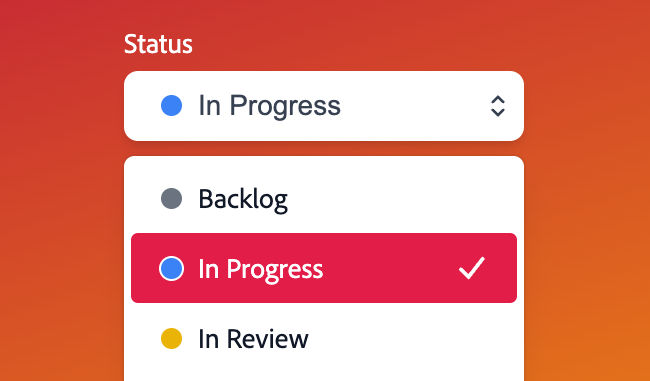This screenshot has width=650, height=381.
Task: Click the Status field label
Action: [158, 44]
